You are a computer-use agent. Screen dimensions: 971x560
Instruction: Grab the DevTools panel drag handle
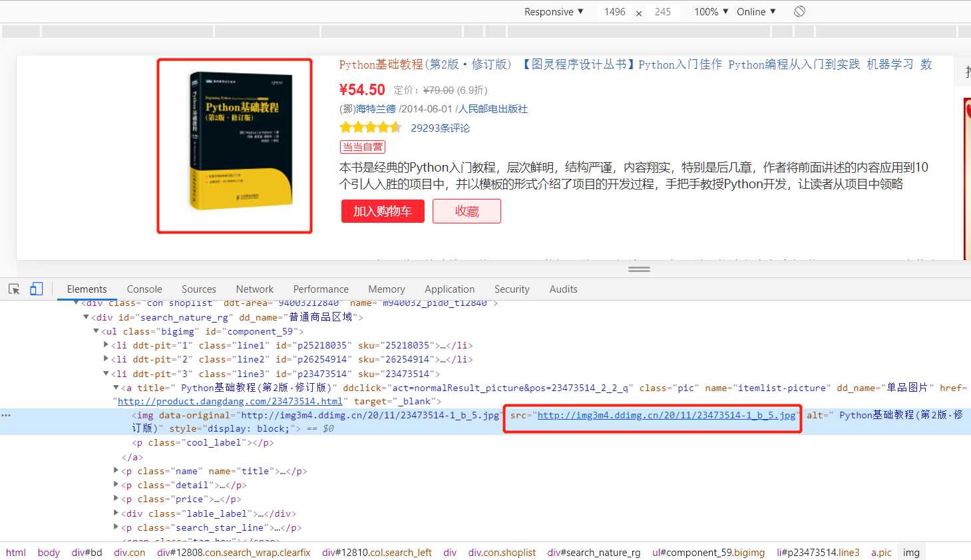point(639,269)
